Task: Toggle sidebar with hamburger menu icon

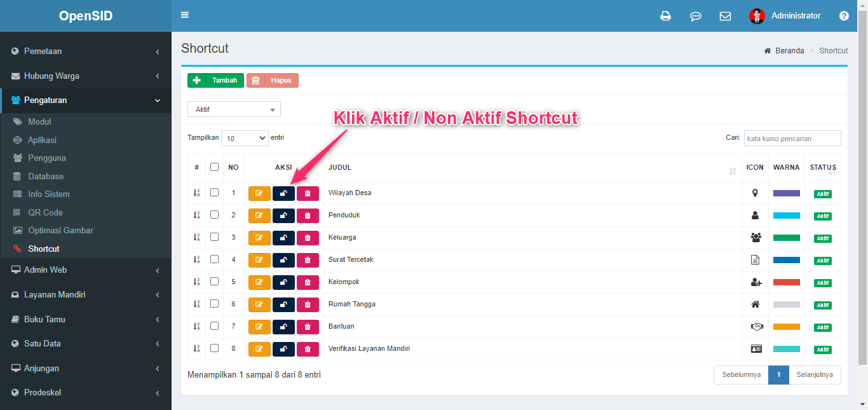Action: click(185, 15)
